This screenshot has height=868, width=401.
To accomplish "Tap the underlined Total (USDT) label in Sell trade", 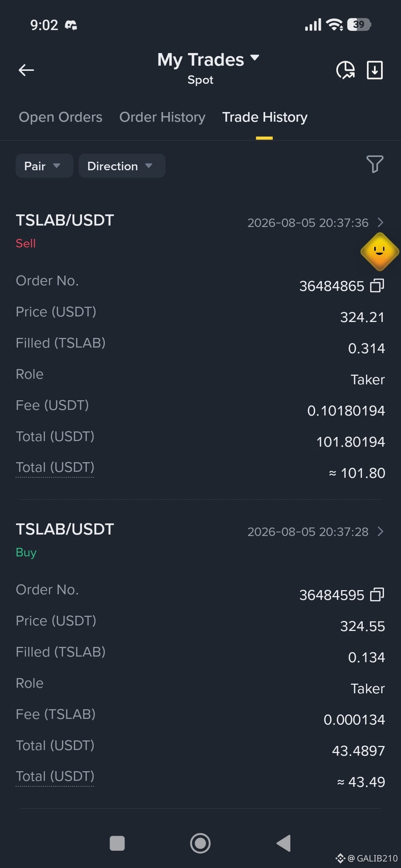I will (55, 467).
